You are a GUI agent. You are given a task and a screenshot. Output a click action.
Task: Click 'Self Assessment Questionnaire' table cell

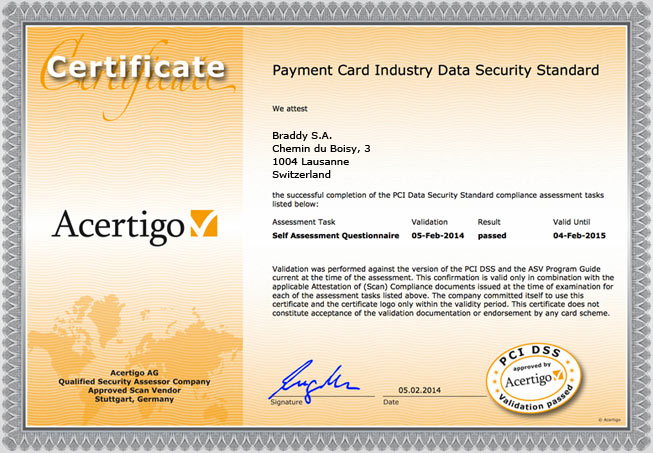336,236
